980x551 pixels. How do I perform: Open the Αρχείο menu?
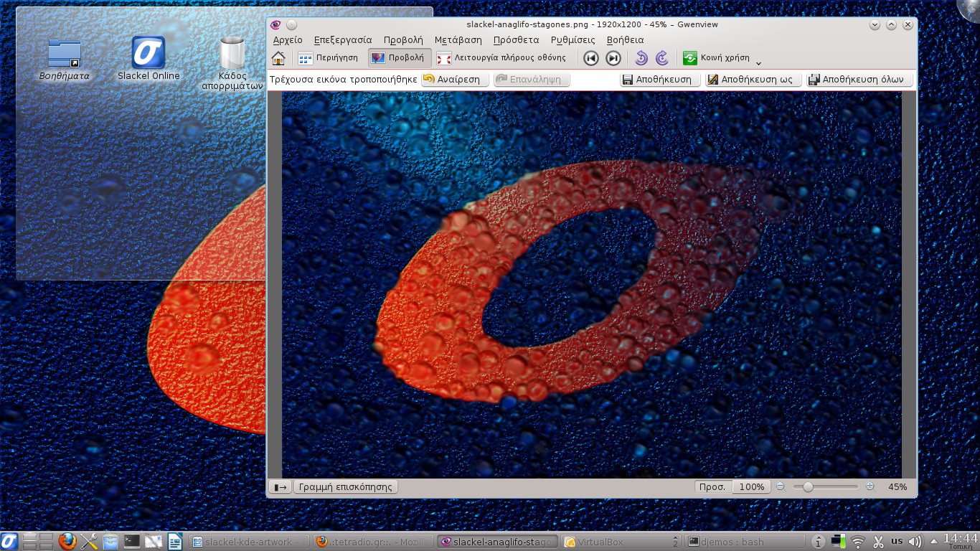click(x=288, y=40)
